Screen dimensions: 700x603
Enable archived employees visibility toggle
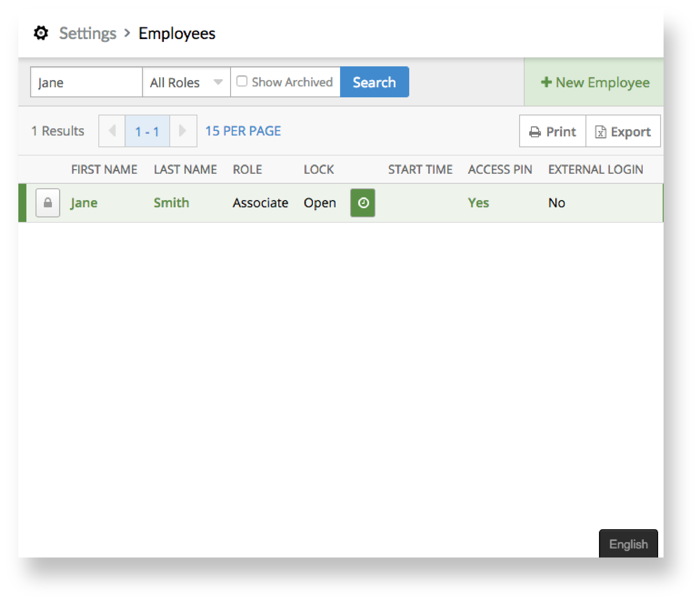coord(242,82)
